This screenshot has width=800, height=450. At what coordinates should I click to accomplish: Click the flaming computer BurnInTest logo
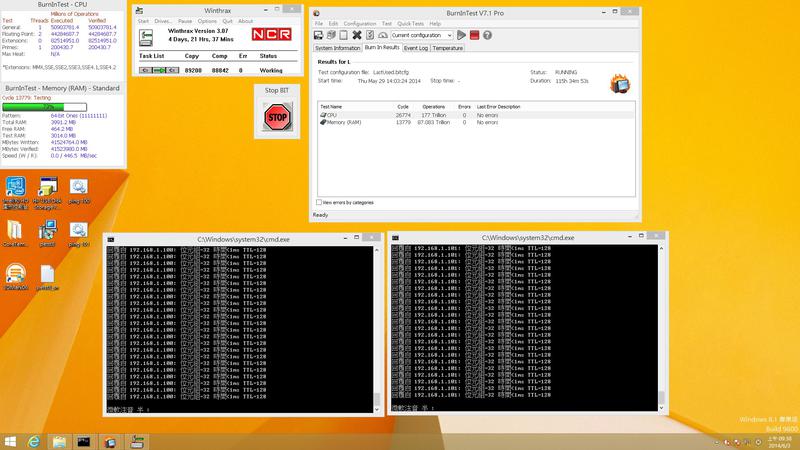620,84
